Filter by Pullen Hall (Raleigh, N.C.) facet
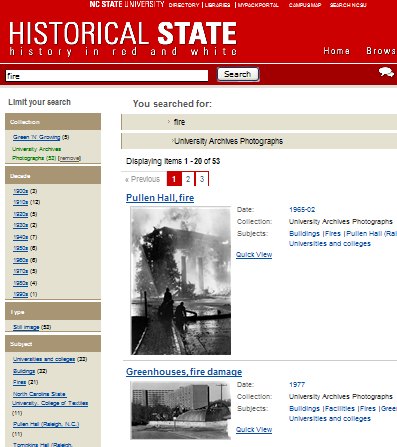Image resolution: width=397 pixels, height=447 pixels. tap(46, 424)
